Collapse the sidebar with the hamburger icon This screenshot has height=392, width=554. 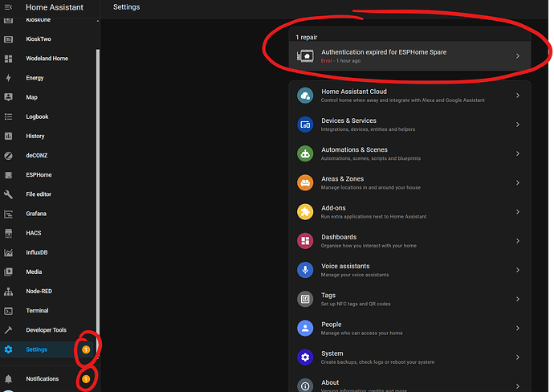[8, 7]
